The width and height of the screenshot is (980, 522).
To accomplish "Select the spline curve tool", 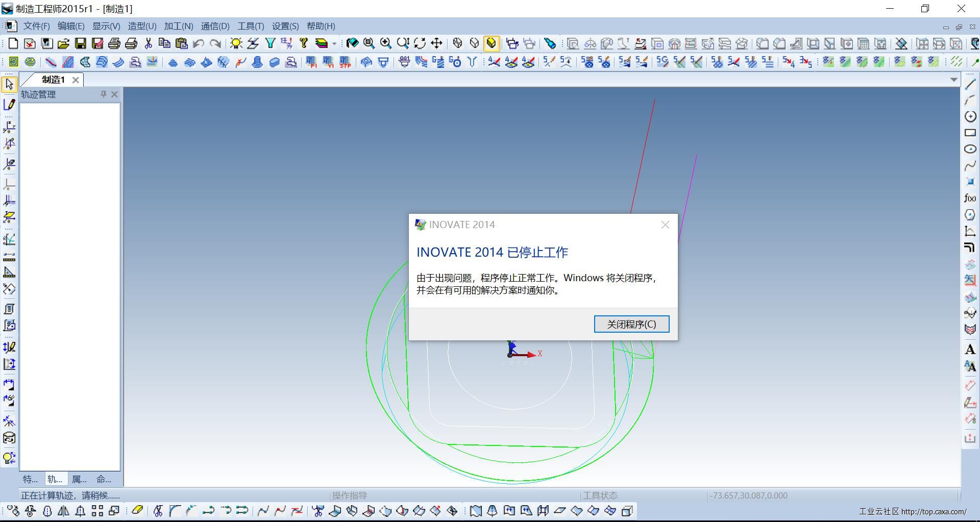I will (x=970, y=165).
